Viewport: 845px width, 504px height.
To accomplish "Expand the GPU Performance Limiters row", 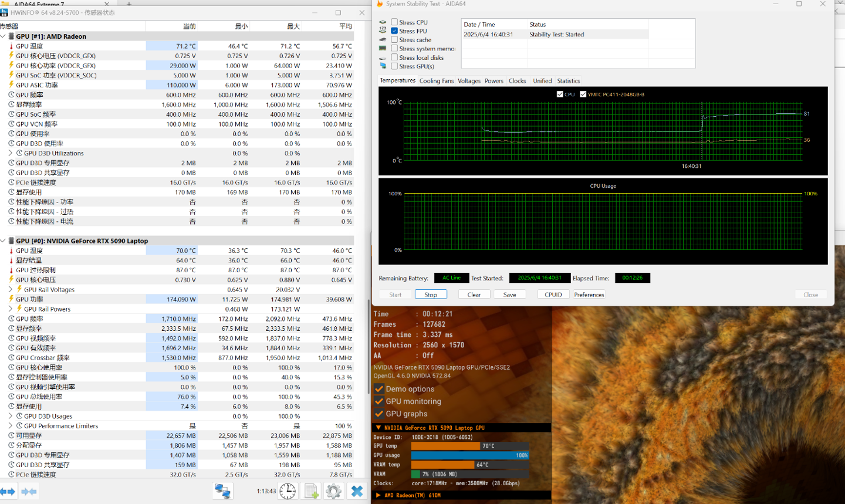I will click(x=11, y=426).
